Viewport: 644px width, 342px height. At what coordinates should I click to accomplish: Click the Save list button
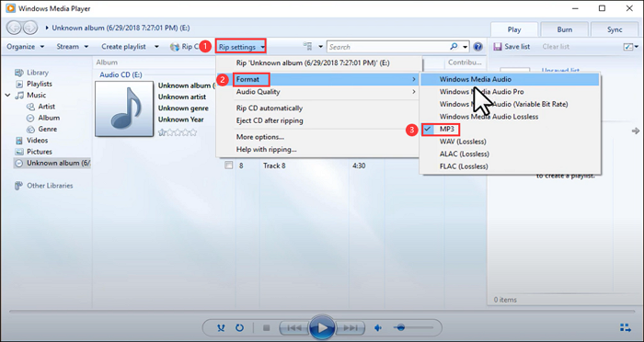tap(512, 47)
